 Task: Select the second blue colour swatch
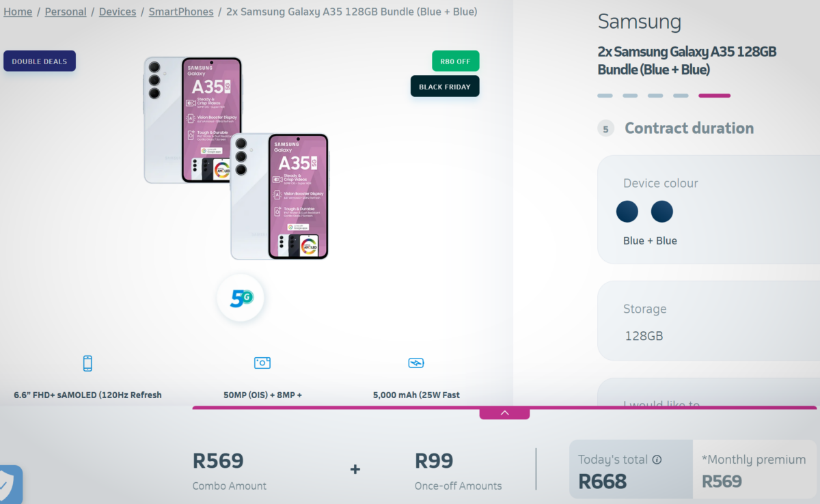click(x=662, y=212)
